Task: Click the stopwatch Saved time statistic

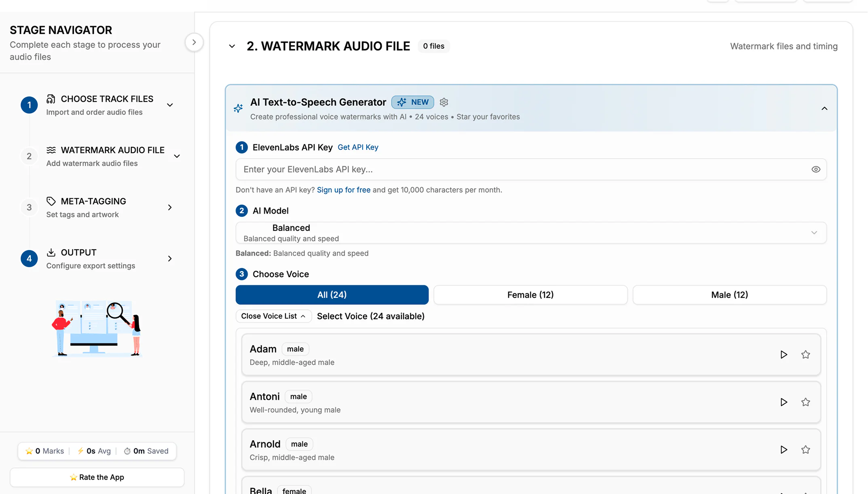Action: pos(146,451)
